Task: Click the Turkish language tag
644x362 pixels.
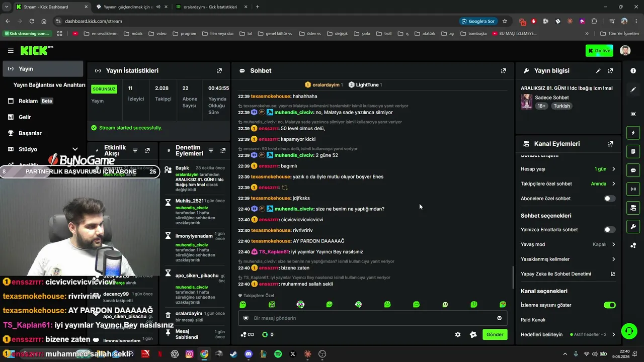Action: (x=561, y=106)
